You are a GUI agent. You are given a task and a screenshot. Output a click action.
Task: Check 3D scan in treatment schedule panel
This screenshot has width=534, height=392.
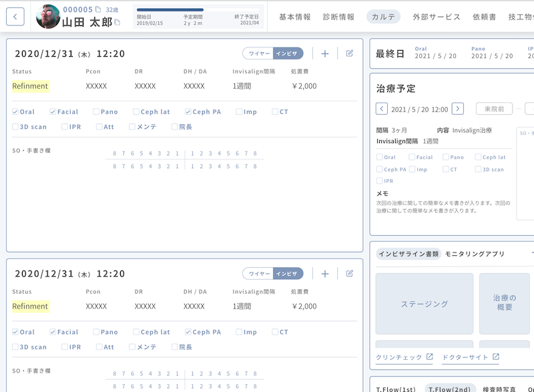coord(479,169)
